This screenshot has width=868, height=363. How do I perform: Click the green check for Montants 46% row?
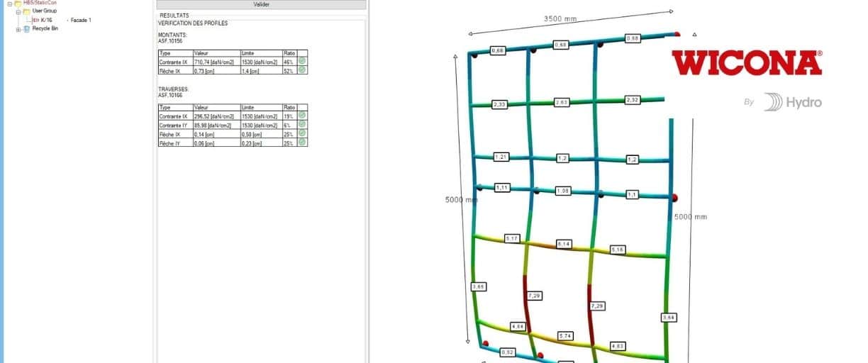click(302, 62)
